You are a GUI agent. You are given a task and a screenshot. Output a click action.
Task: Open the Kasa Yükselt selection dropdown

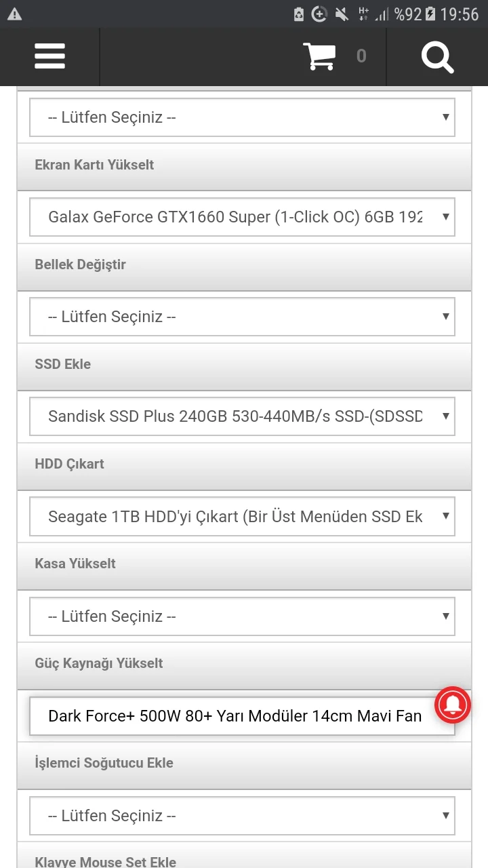[x=242, y=616]
